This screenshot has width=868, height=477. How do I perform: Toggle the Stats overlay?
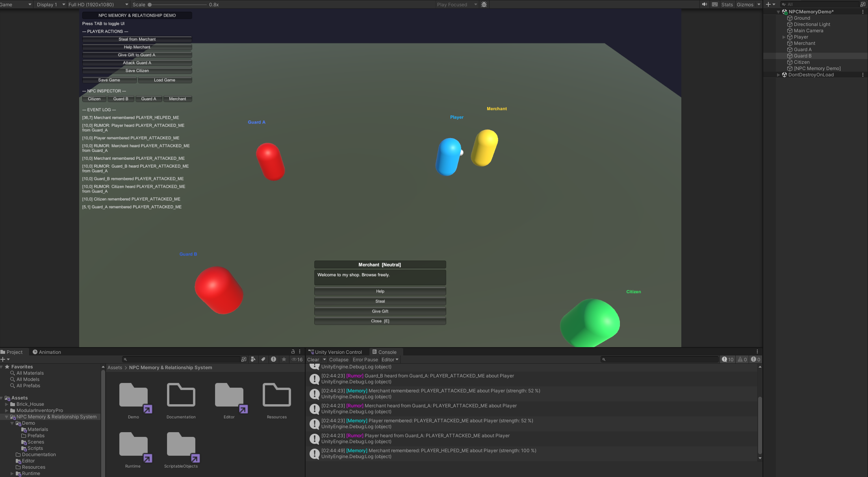tap(727, 4)
